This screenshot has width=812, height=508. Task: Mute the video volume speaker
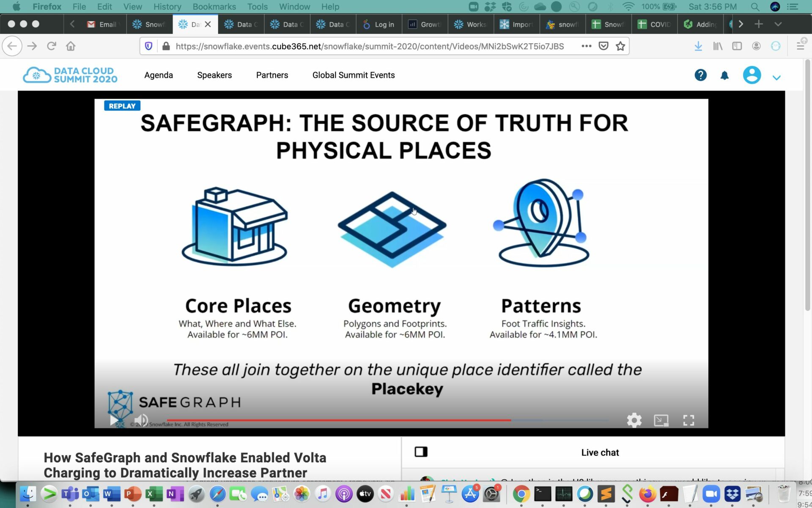(141, 420)
